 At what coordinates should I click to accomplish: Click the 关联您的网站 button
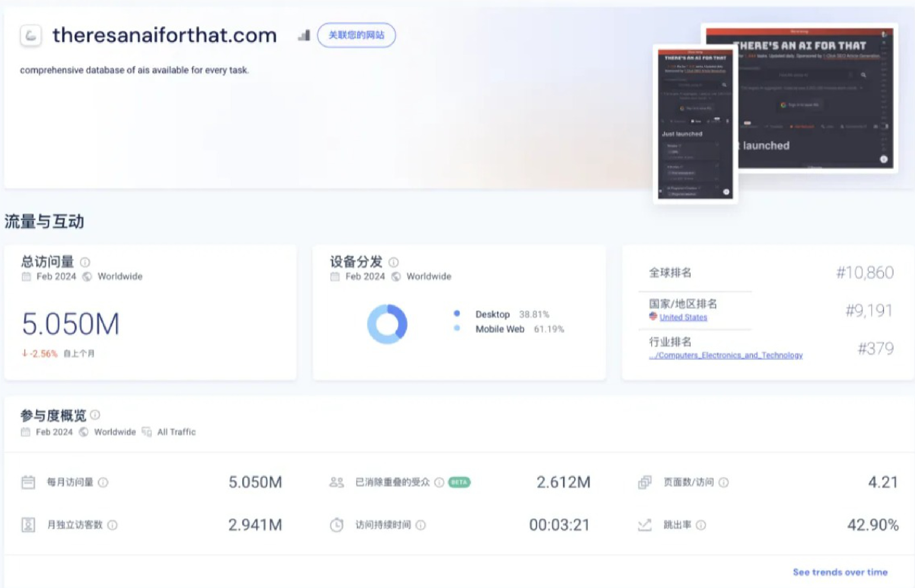point(356,36)
